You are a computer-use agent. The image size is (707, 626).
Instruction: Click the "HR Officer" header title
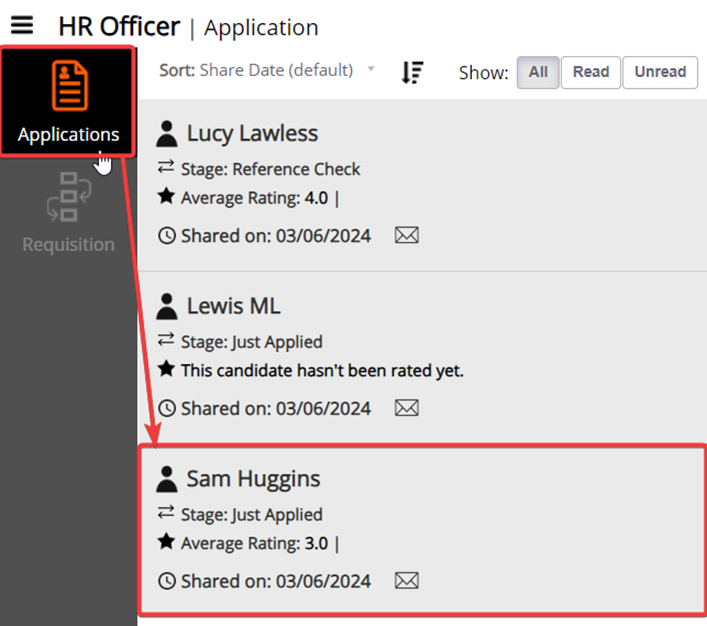(119, 27)
